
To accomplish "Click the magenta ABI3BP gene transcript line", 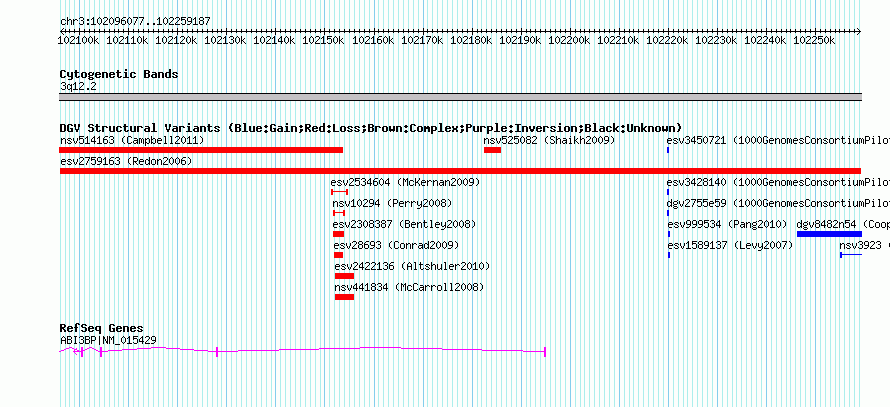I will click(x=303, y=351).
